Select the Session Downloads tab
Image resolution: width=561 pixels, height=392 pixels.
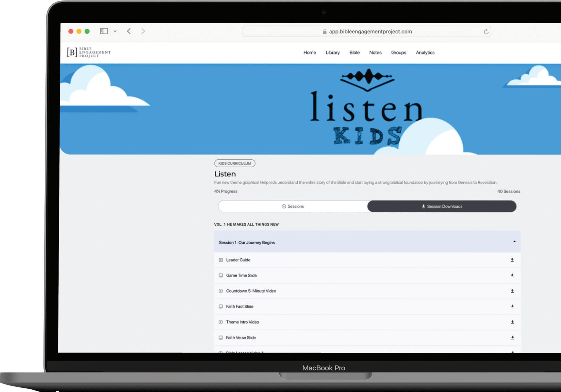442,206
